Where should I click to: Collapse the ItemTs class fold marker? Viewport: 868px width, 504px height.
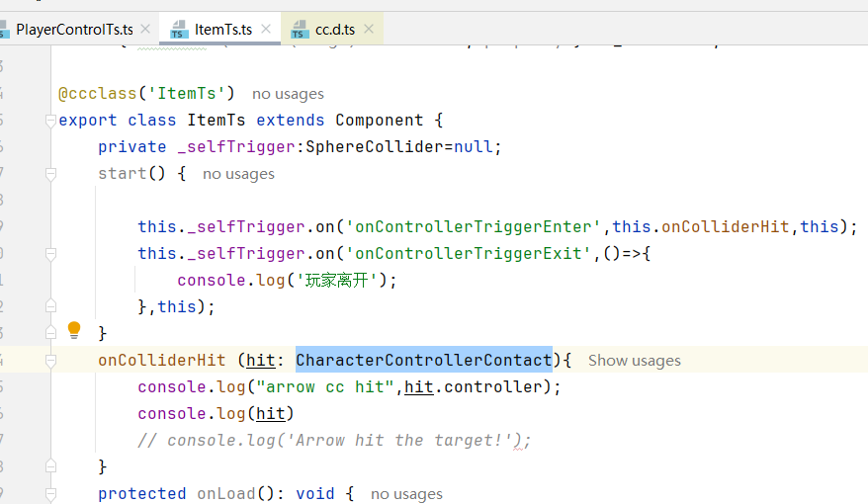pos(49,121)
